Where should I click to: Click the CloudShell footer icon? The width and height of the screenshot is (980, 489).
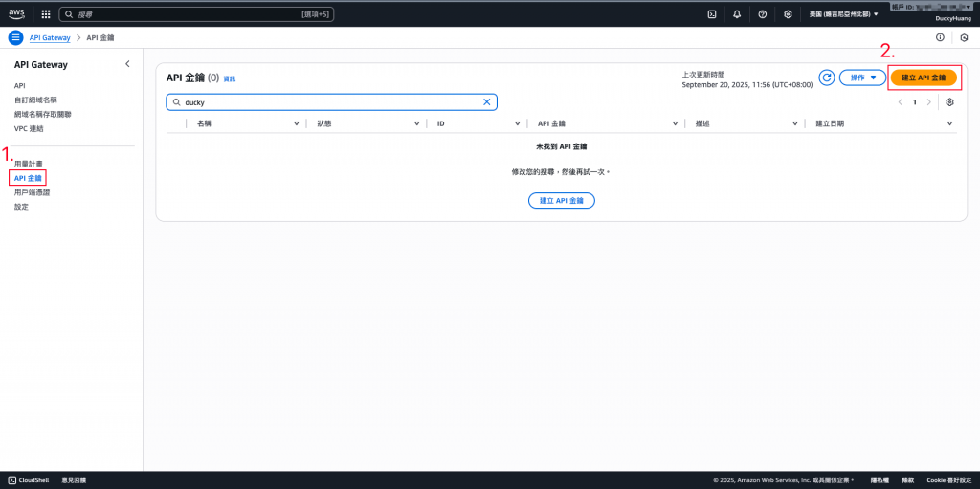click(x=11, y=480)
